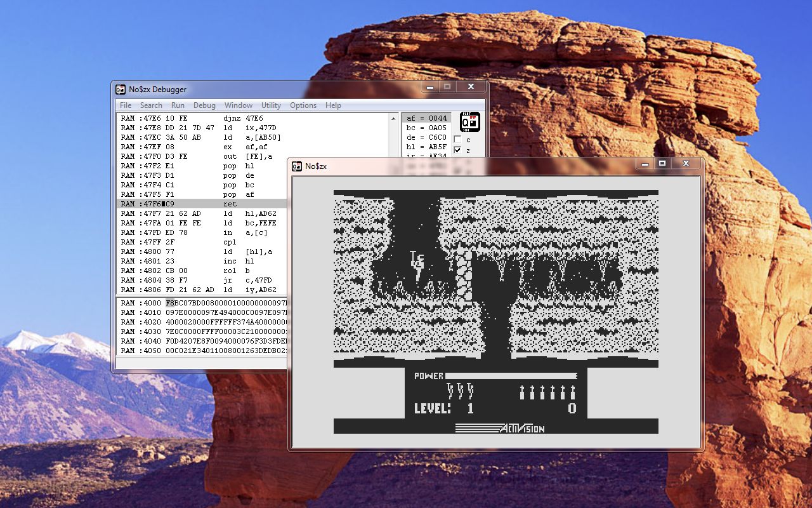Select the highlighted 'ret' line at 47F6
Screen dimensions: 812x508
tap(203, 204)
